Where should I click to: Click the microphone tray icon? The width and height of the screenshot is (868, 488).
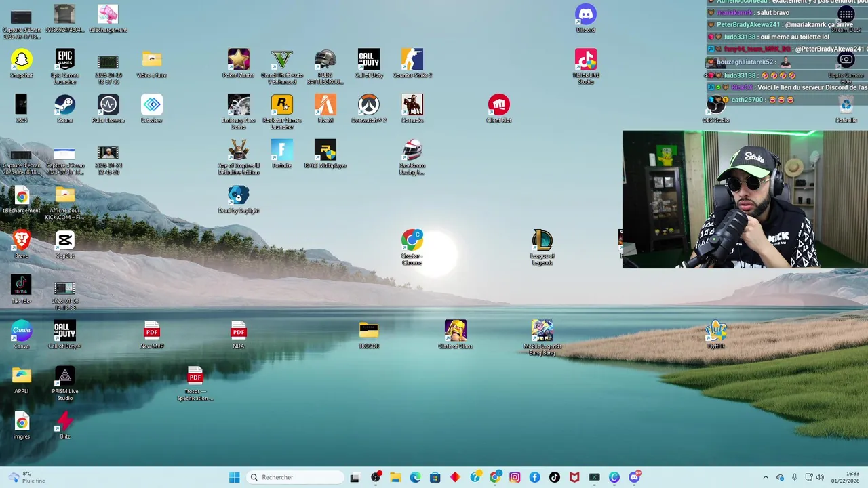point(794,477)
